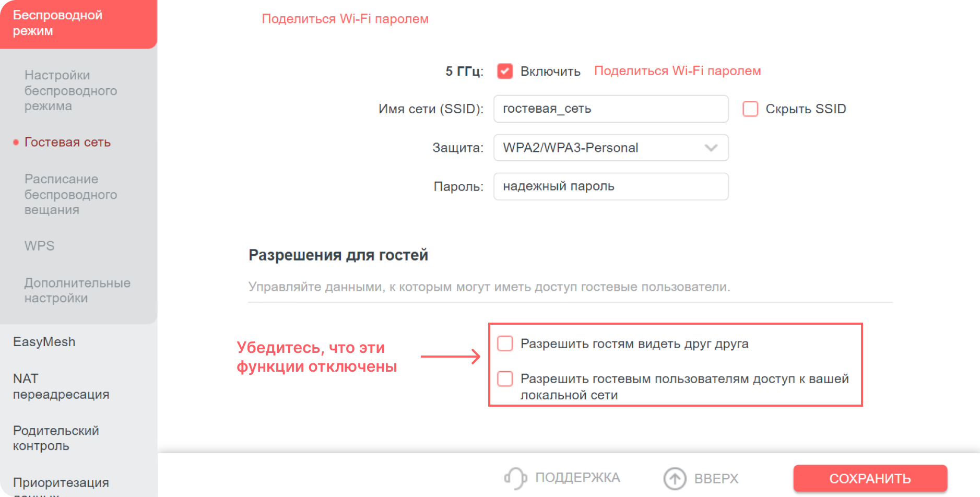Open NAT переадресация section
This screenshot has height=497, width=980.
tap(61, 386)
